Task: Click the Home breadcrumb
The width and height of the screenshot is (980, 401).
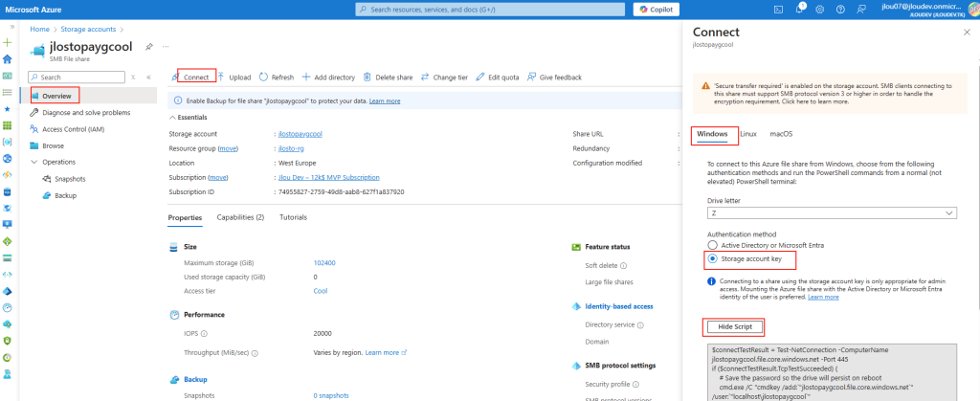Action: click(x=39, y=30)
